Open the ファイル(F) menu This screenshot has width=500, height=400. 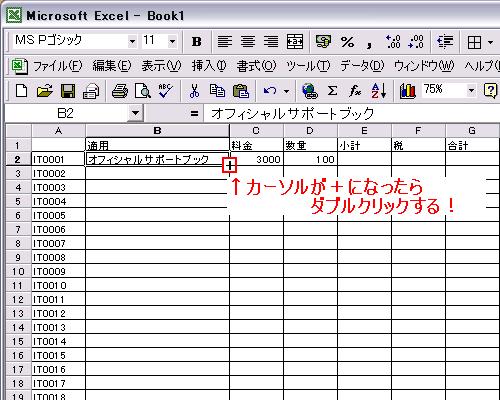point(57,66)
